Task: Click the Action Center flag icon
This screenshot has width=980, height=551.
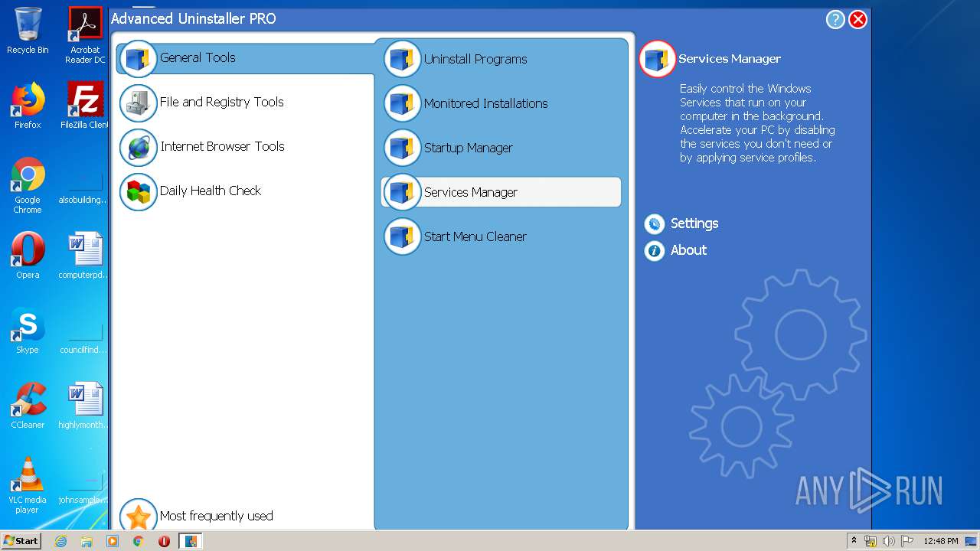Action: pyautogui.click(x=907, y=541)
